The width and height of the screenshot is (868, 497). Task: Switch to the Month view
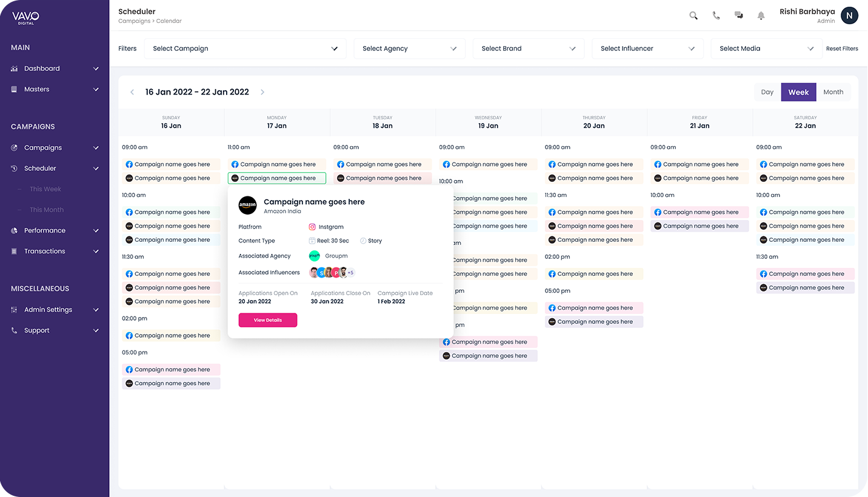(833, 92)
